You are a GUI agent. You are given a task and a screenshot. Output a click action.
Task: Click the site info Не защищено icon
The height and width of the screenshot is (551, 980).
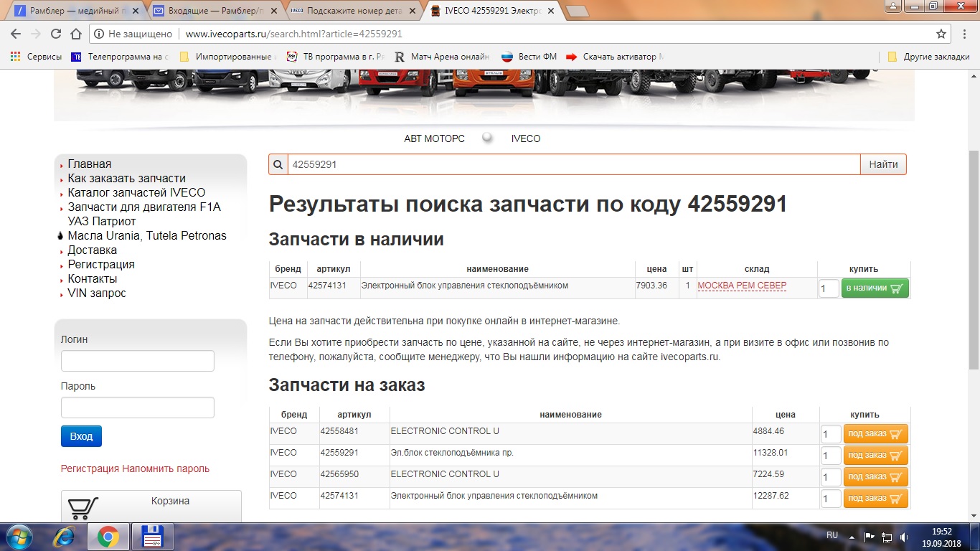pyautogui.click(x=100, y=34)
